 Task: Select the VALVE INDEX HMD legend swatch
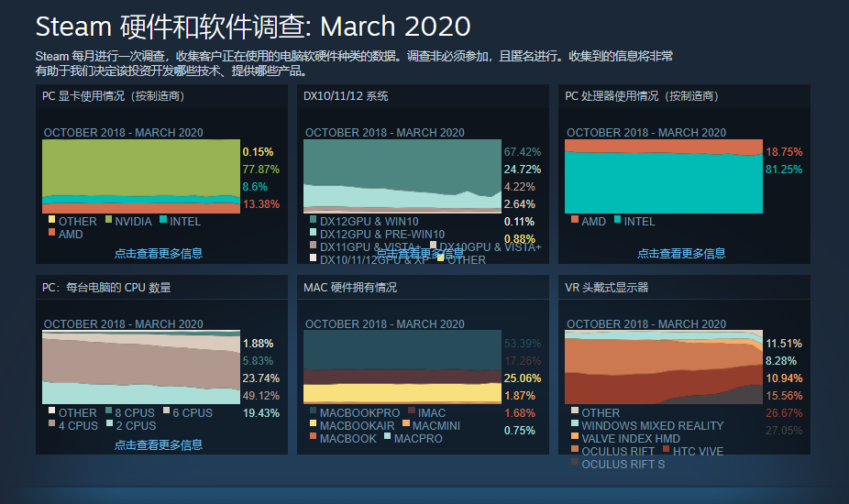tap(574, 438)
